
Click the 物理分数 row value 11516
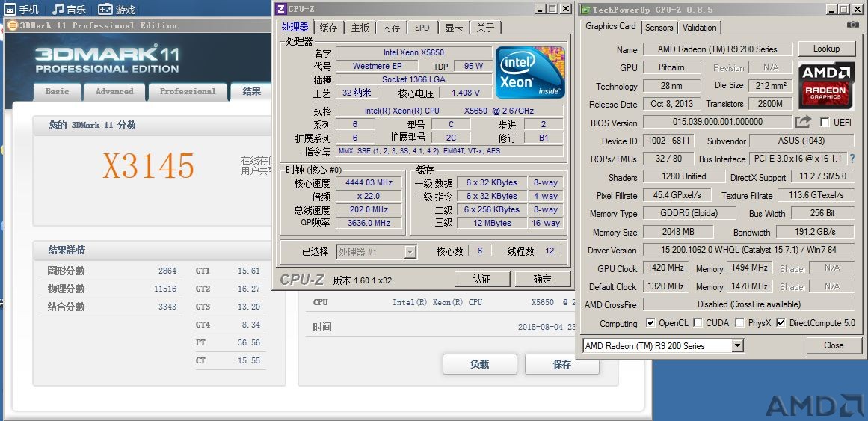(165, 289)
